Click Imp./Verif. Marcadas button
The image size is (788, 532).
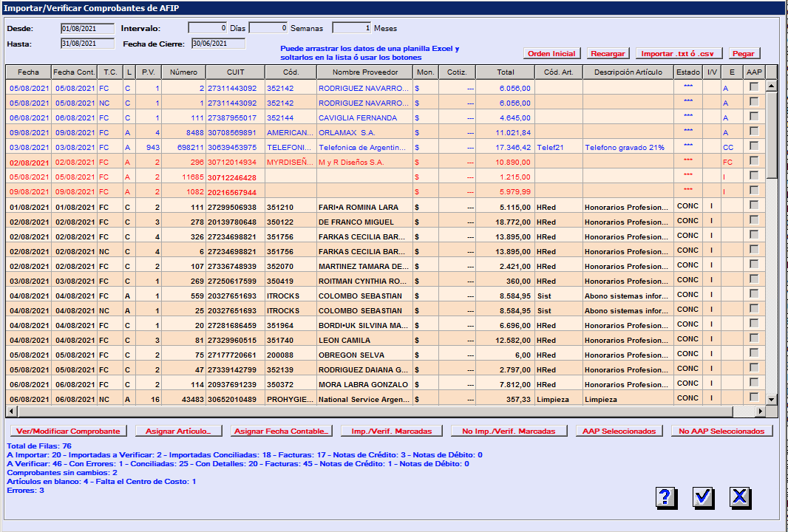(392, 431)
